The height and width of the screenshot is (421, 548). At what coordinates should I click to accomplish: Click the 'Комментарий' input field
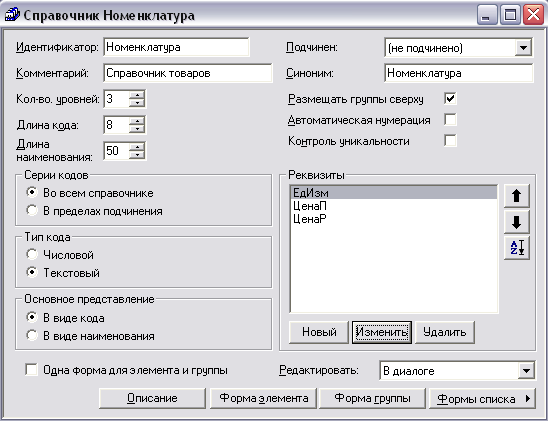click(x=188, y=73)
